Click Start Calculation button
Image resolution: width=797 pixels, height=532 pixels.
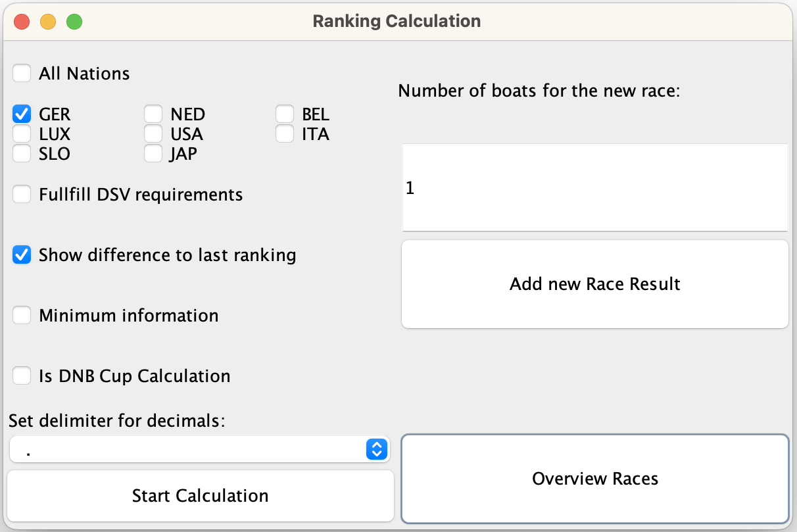pyautogui.click(x=200, y=496)
